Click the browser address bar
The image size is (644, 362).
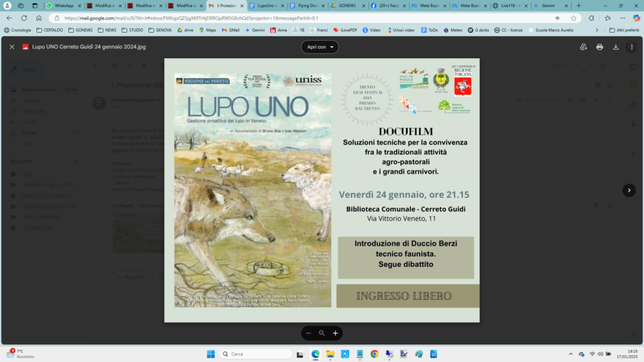point(302,18)
